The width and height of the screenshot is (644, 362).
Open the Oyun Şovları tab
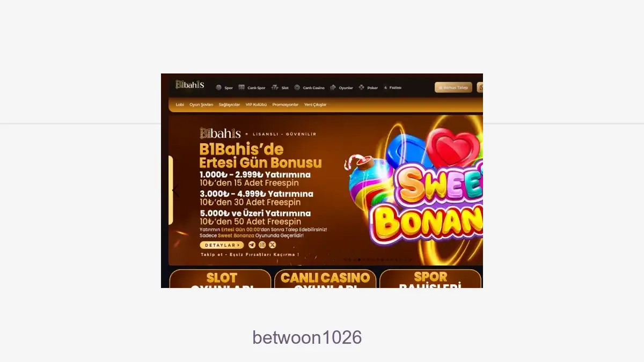pyautogui.click(x=201, y=105)
